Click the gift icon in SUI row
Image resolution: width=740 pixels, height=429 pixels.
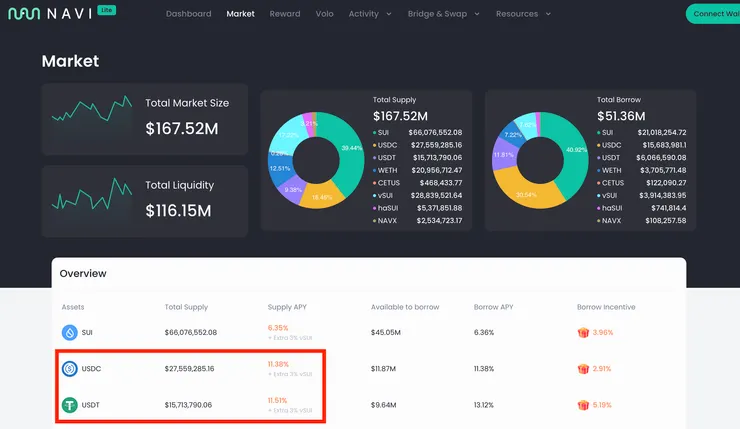click(x=583, y=332)
